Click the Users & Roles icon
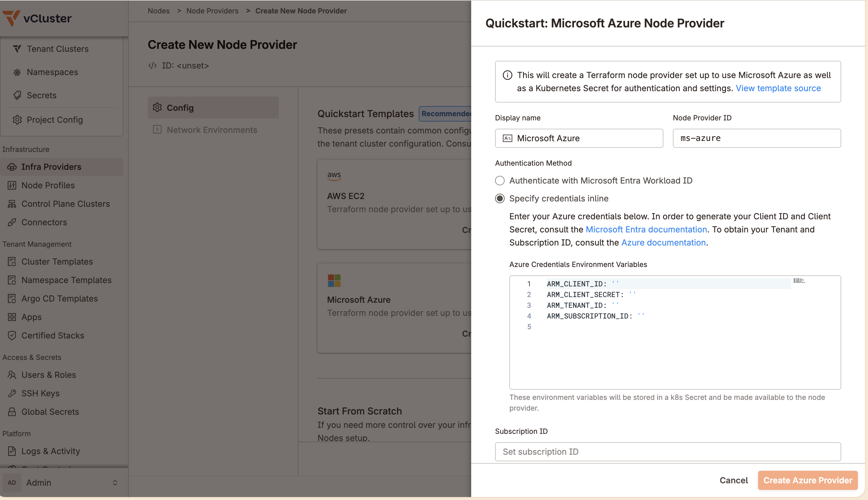Image resolution: width=868 pixels, height=500 pixels. click(12, 375)
